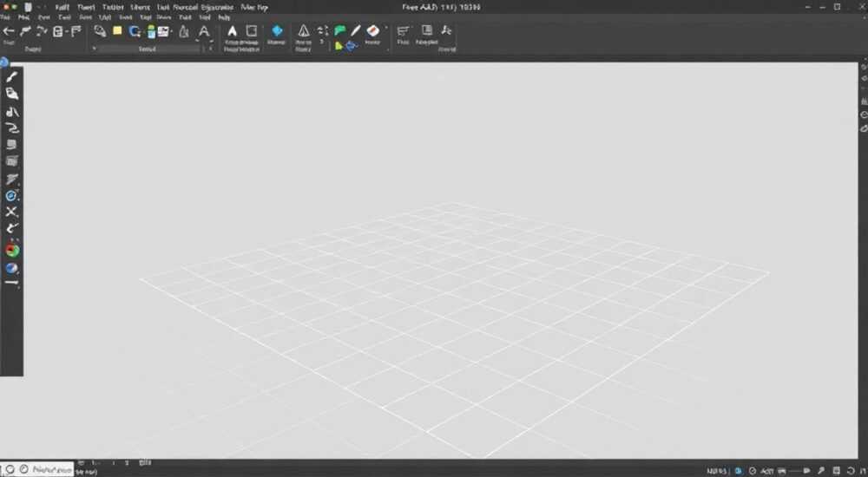
Task: Click the stacked layers icon in the left toolbar
Action: pos(11,145)
